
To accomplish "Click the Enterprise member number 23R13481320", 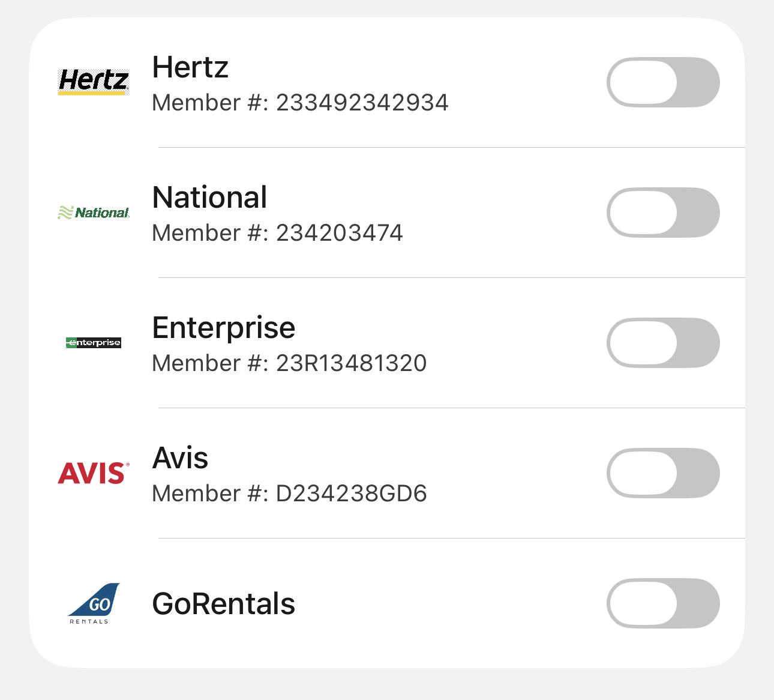I will coord(290,363).
